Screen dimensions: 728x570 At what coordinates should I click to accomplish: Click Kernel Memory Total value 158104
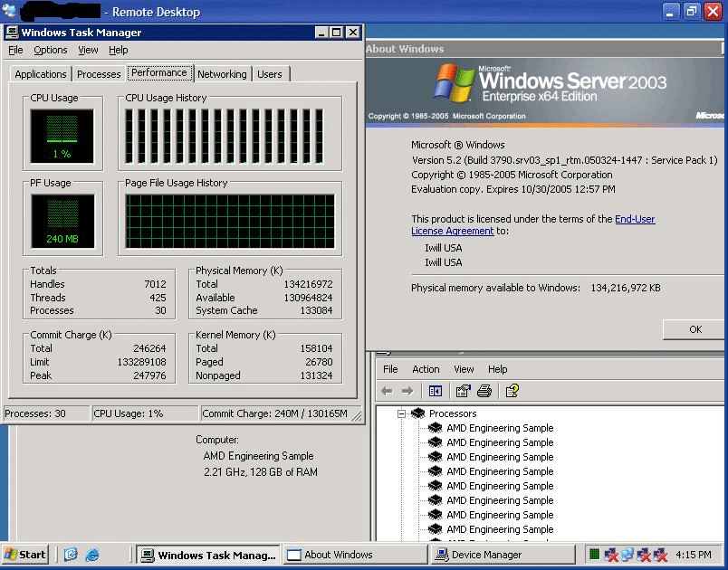(316, 348)
